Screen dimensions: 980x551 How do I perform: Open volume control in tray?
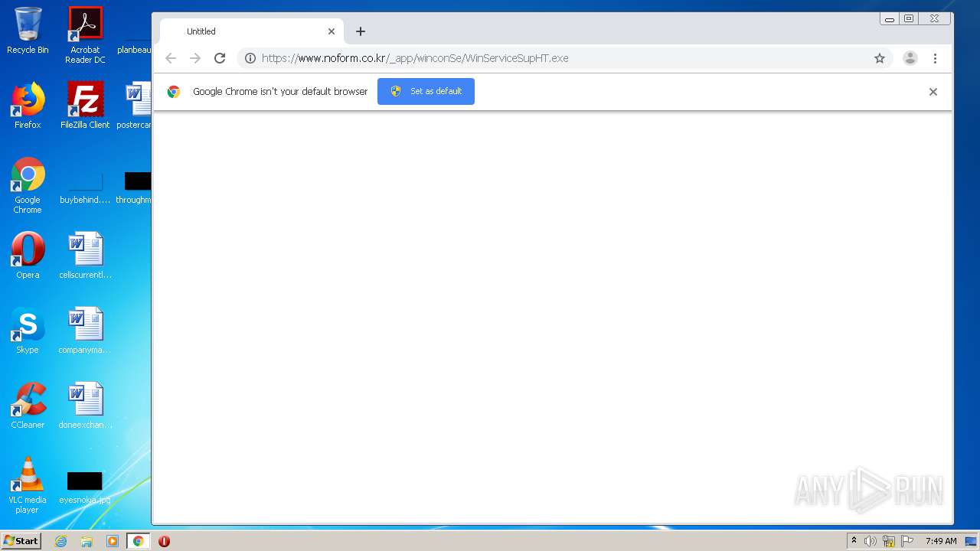[x=871, y=541]
